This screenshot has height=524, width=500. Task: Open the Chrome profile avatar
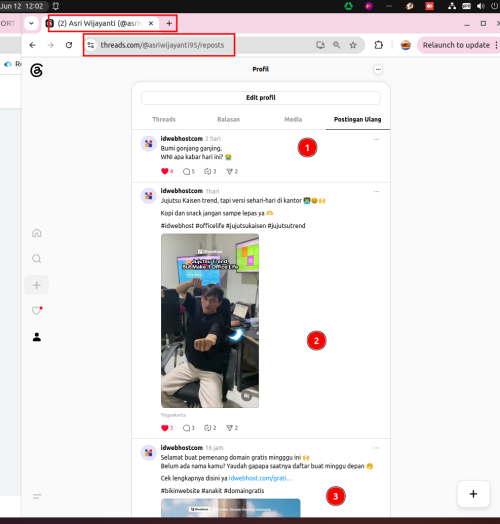tap(406, 45)
